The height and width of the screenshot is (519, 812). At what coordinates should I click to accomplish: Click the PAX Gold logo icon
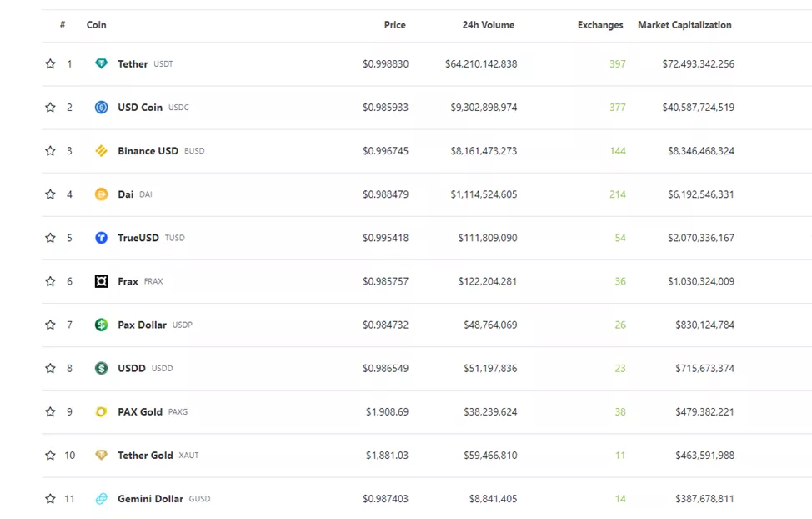tap(101, 411)
